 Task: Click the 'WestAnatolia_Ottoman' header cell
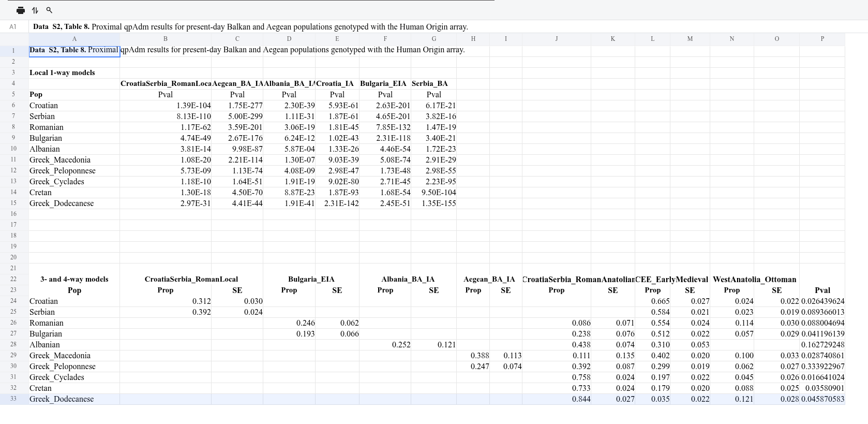(755, 279)
